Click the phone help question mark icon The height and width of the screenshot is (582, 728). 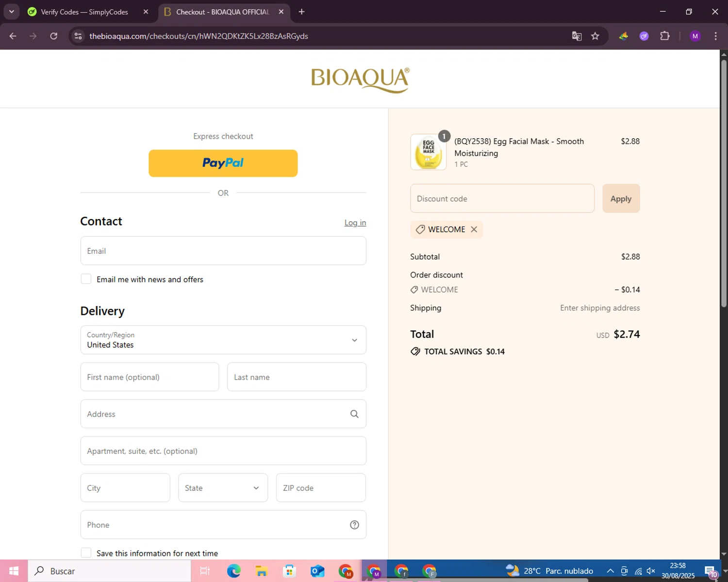pyautogui.click(x=354, y=525)
